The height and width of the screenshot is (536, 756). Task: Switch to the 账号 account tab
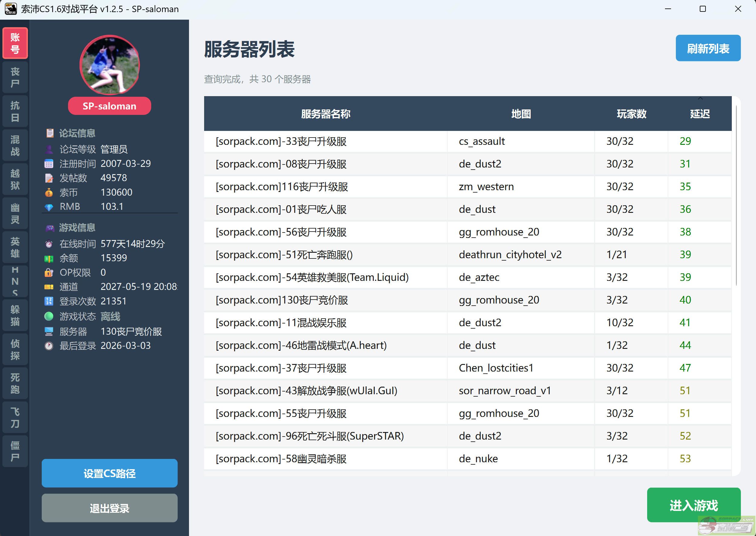point(15,43)
